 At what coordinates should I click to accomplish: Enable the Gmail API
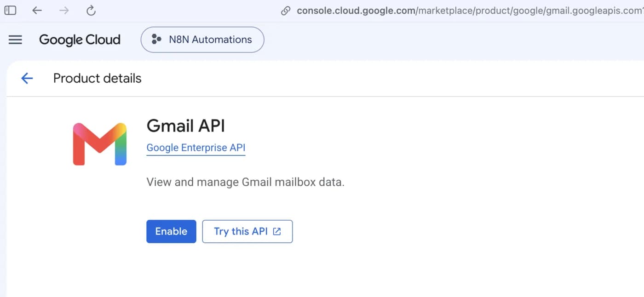tap(171, 231)
